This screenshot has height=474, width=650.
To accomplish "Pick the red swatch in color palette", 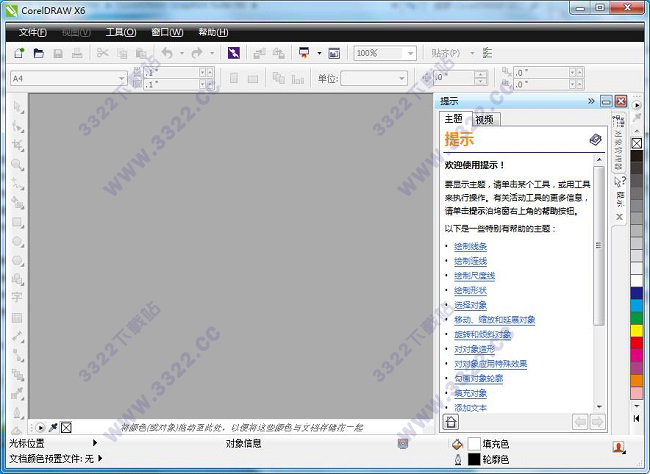I will (x=636, y=343).
